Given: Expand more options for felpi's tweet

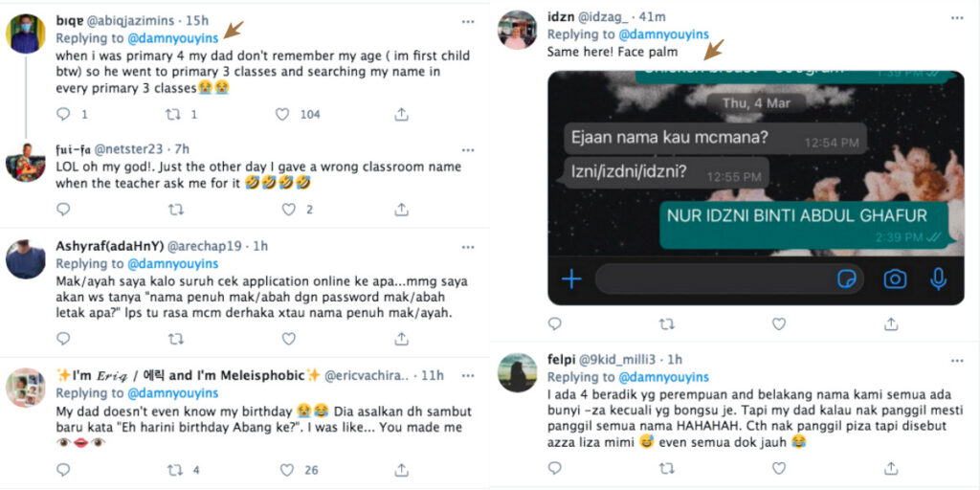Looking at the screenshot, I should pos(957,361).
